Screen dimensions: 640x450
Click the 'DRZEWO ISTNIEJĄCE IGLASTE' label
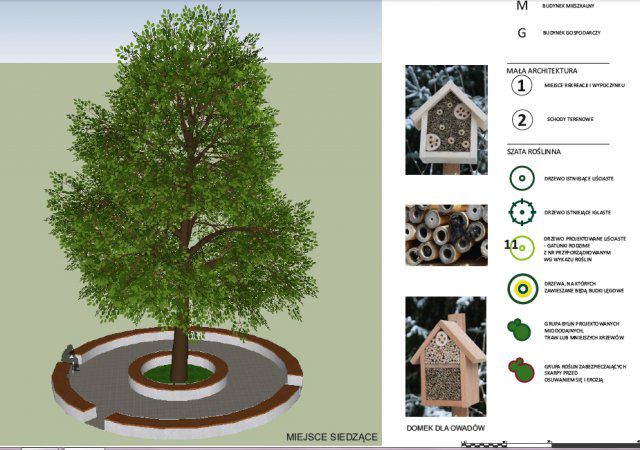[x=577, y=212]
